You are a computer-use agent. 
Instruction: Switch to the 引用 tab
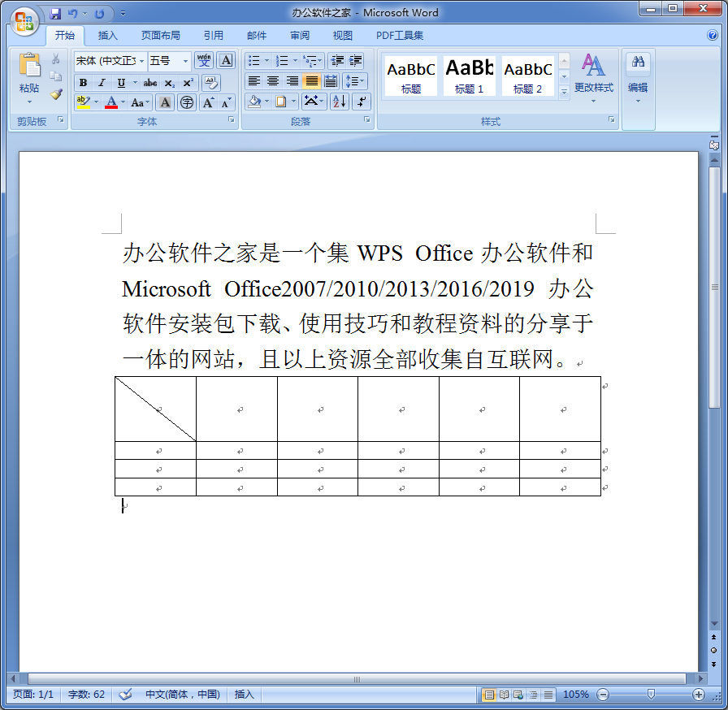pyautogui.click(x=214, y=35)
